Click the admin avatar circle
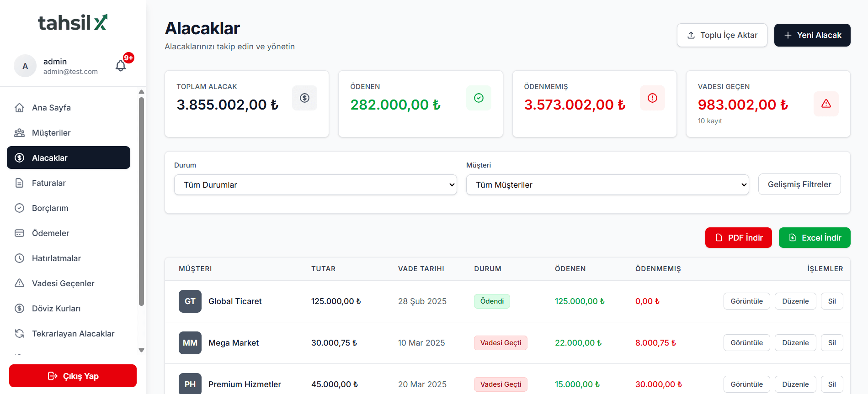Image resolution: width=868 pixels, height=394 pixels. (25, 66)
